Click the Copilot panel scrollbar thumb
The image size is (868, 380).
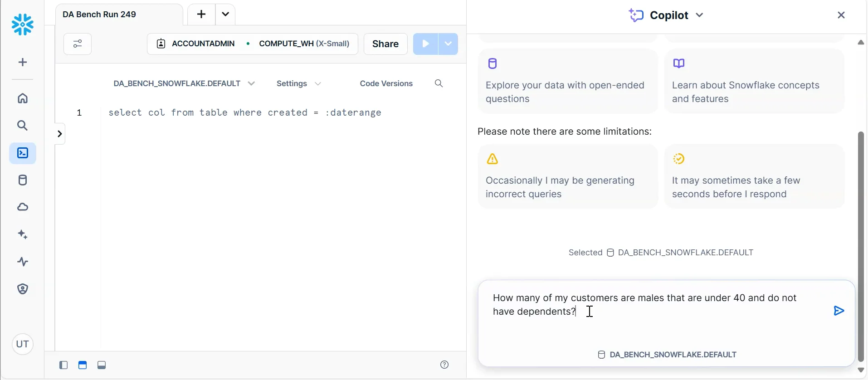tap(861, 246)
